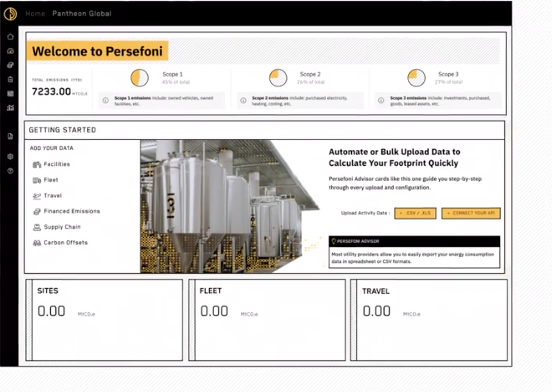Open Fleet in Add Your Data
552x392 pixels.
51,180
